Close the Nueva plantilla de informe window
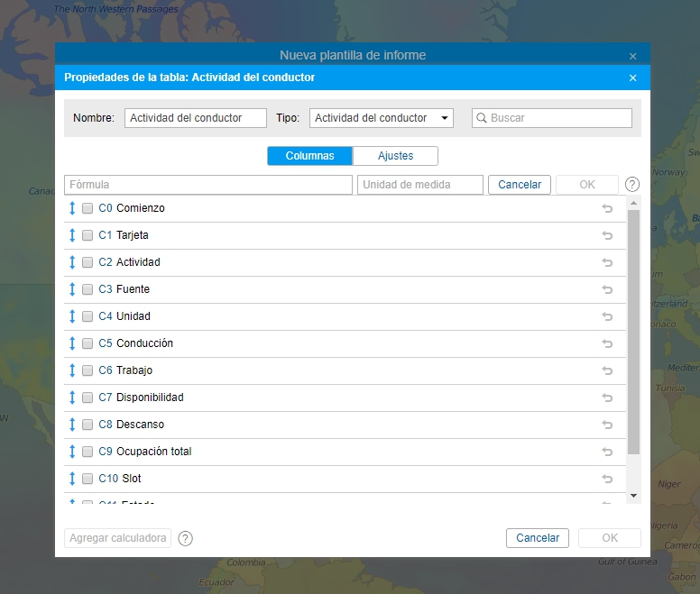Image resolution: width=700 pixels, height=594 pixels. [632, 56]
